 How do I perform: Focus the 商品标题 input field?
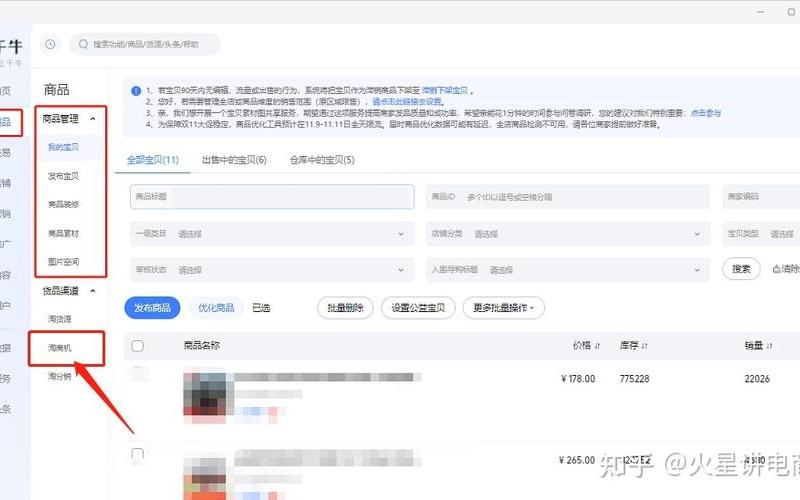(272, 196)
